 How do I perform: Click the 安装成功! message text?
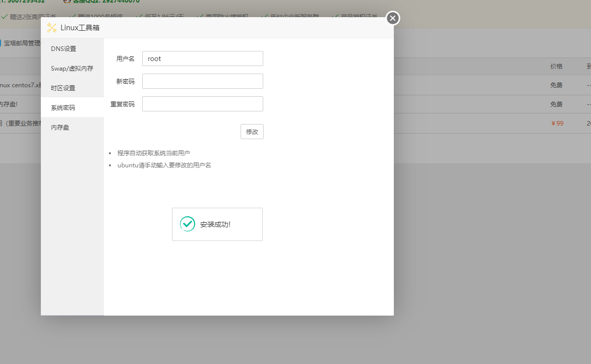coord(215,224)
